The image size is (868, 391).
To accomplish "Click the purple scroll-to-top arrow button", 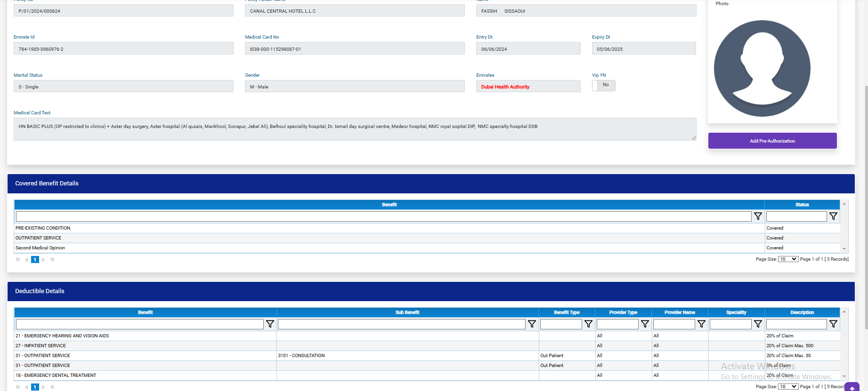I will (x=852, y=388).
